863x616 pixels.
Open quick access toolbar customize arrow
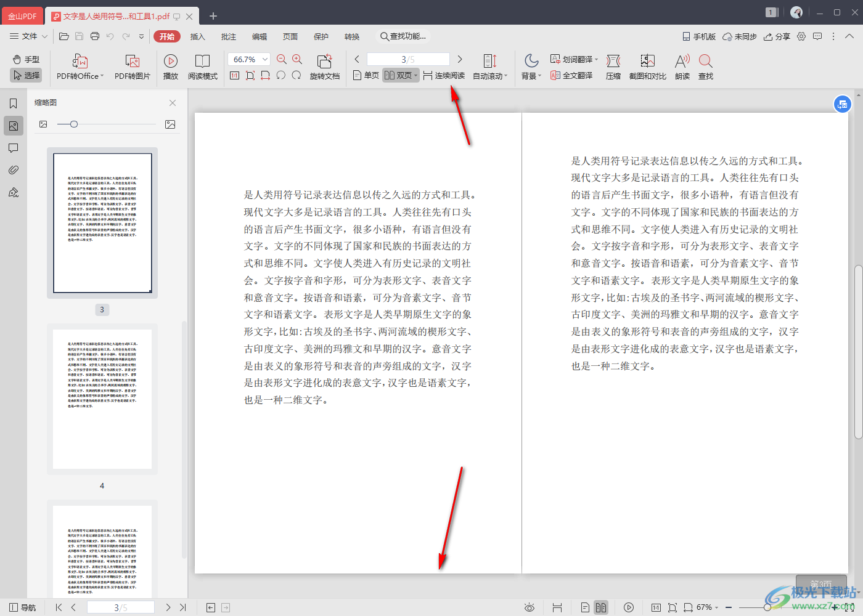pyautogui.click(x=141, y=36)
